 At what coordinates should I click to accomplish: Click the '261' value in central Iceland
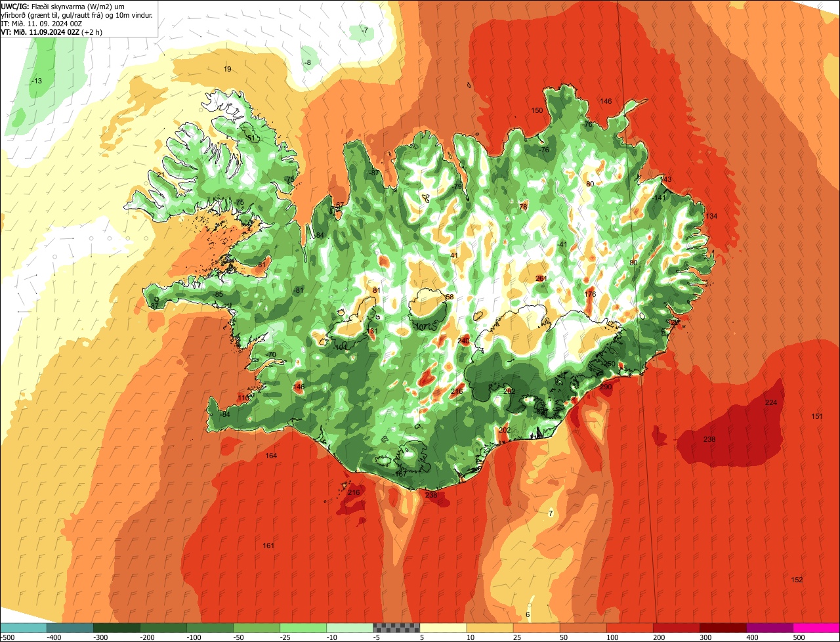point(541,278)
